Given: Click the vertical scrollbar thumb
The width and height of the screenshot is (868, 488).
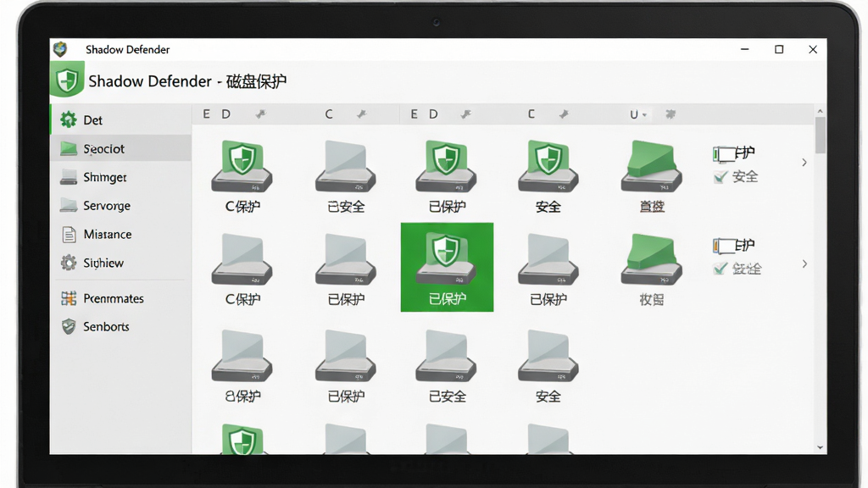Looking at the screenshot, I should click(x=820, y=135).
